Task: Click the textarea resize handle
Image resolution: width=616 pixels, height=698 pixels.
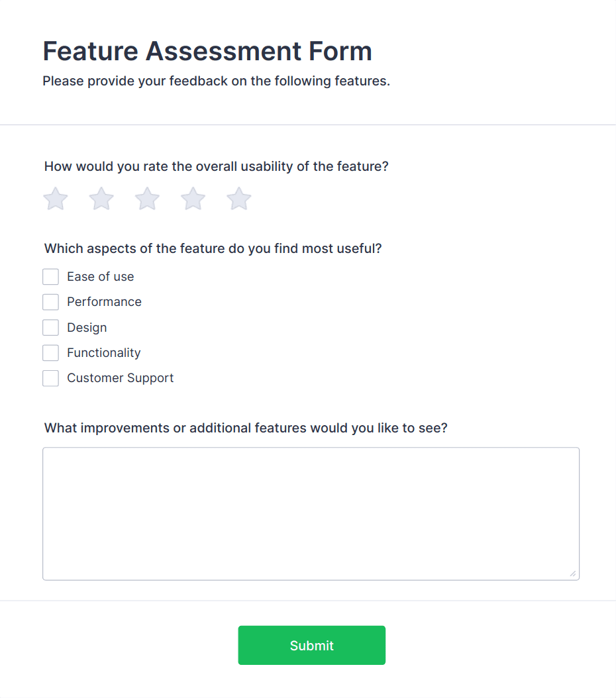Action: coord(574,573)
